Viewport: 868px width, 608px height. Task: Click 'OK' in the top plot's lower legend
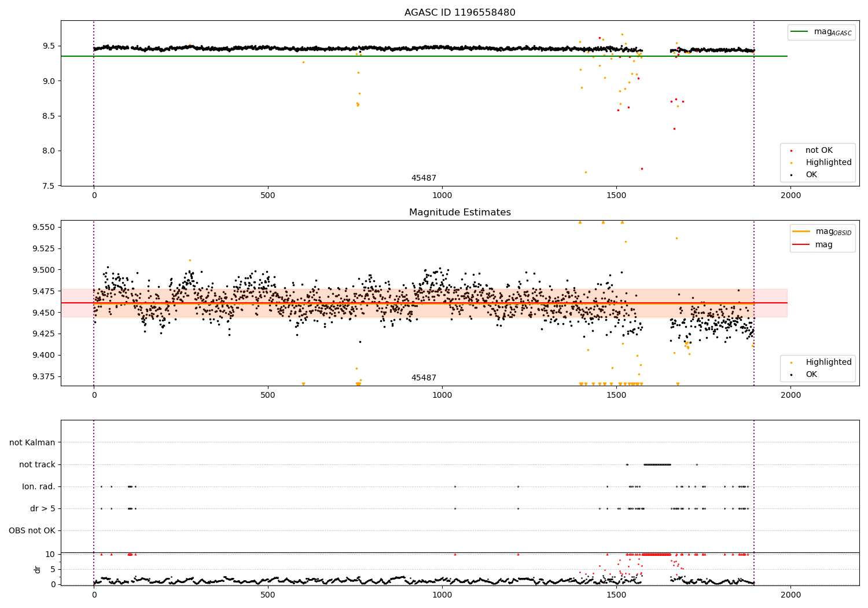click(x=811, y=175)
